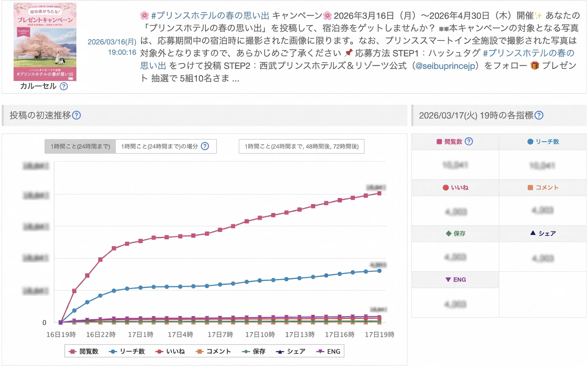Toggle 閲覧数 series in chart legend
Viewport: 588px width, 367px height.
83,351
